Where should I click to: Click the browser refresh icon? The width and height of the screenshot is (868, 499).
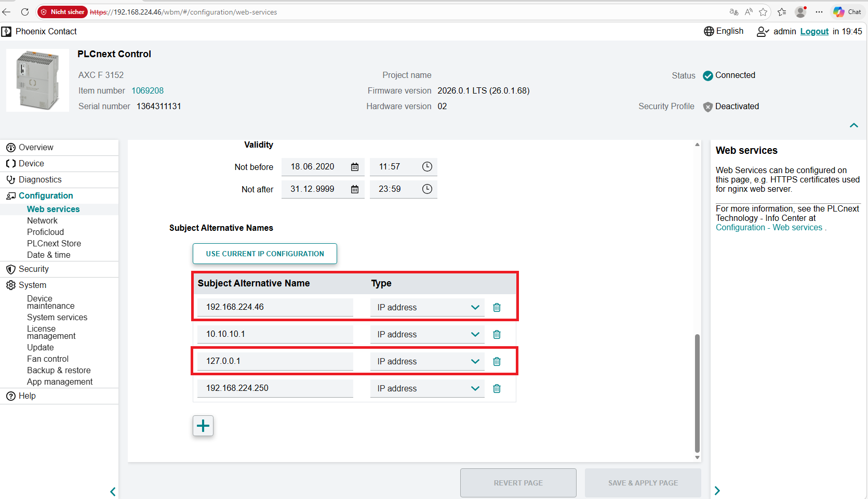[x=24, y=12]
